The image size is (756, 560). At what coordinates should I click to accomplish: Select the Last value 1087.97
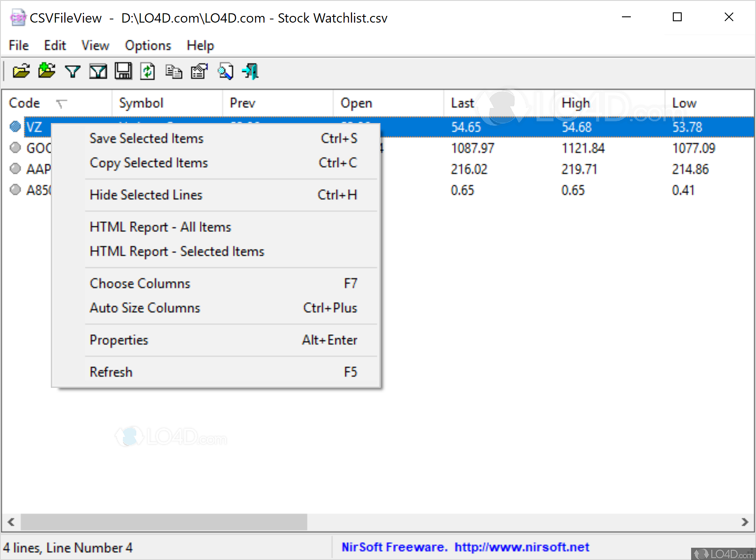point(472,148)
